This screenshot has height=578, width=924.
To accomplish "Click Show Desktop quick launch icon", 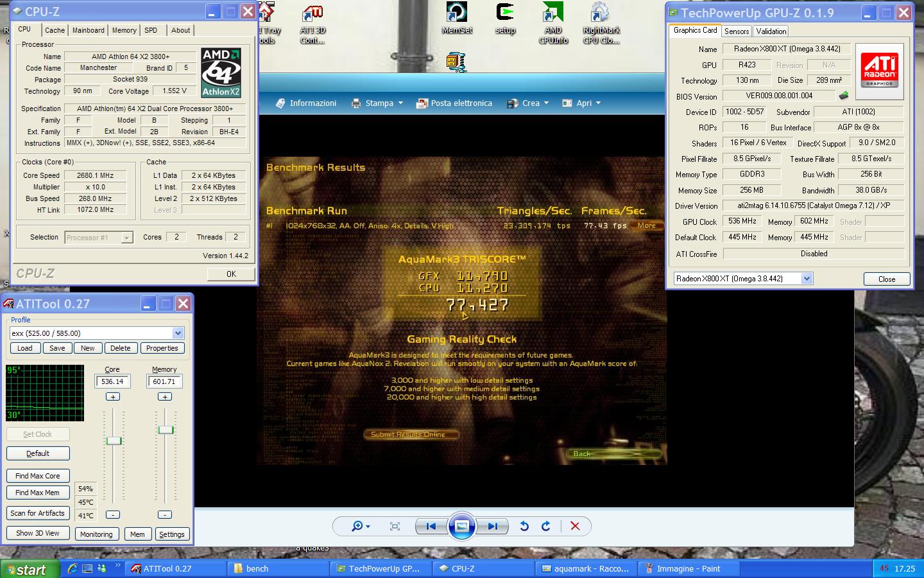I will (87, 568).
